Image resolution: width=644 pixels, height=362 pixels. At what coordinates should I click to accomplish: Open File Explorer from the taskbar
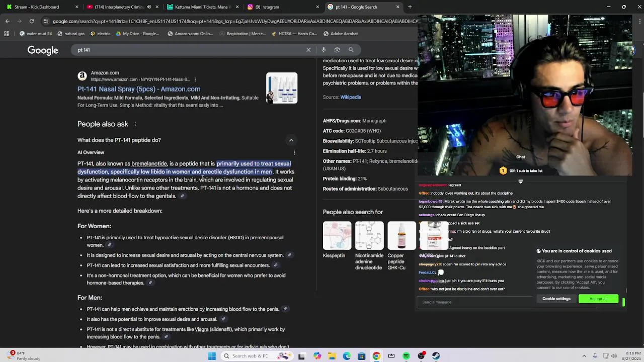332,356
